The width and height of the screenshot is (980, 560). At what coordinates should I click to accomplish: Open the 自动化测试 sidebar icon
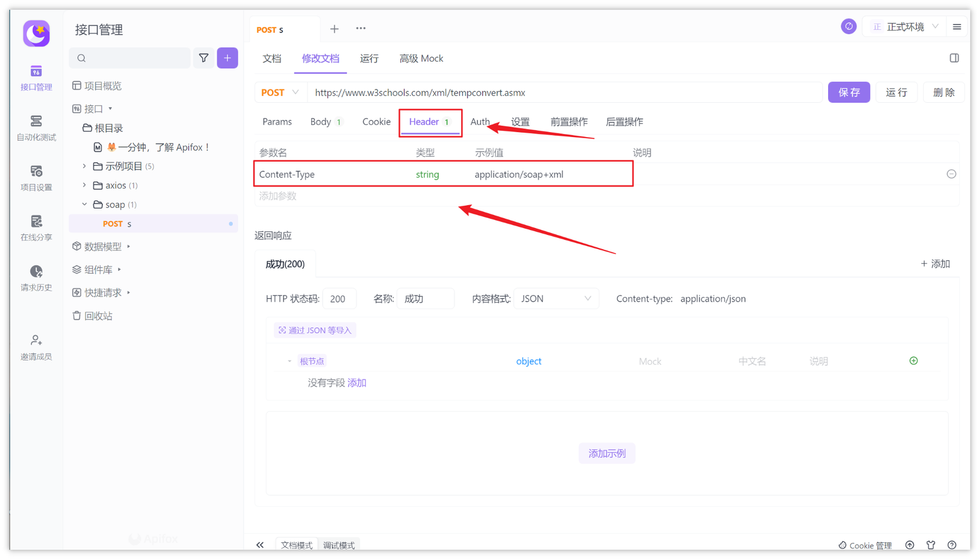pos(36,127)
